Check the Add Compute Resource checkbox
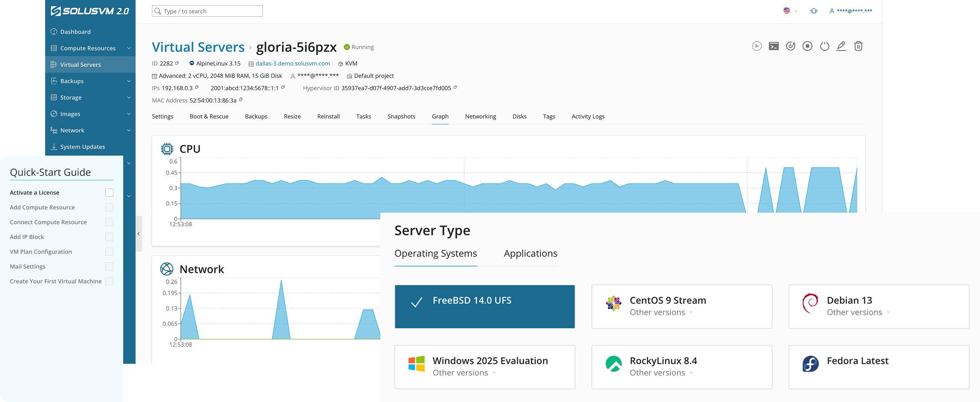Viewport: 980px width, 402px height. point(109,207)
